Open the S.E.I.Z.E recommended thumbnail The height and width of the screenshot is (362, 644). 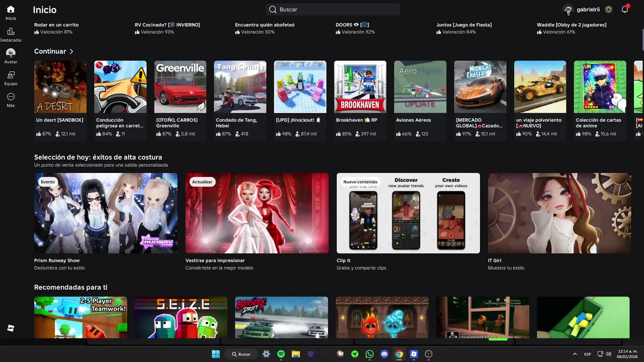point(181,317)
